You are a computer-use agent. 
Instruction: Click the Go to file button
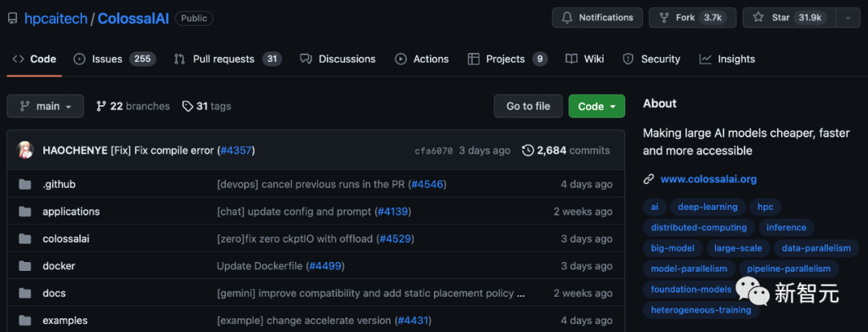[528, 106]
